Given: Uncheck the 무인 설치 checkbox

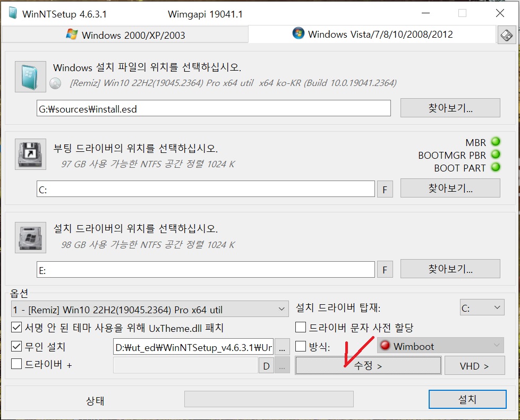Looking at the screenshot, I should pyautogui.click(x=16, y=346).
